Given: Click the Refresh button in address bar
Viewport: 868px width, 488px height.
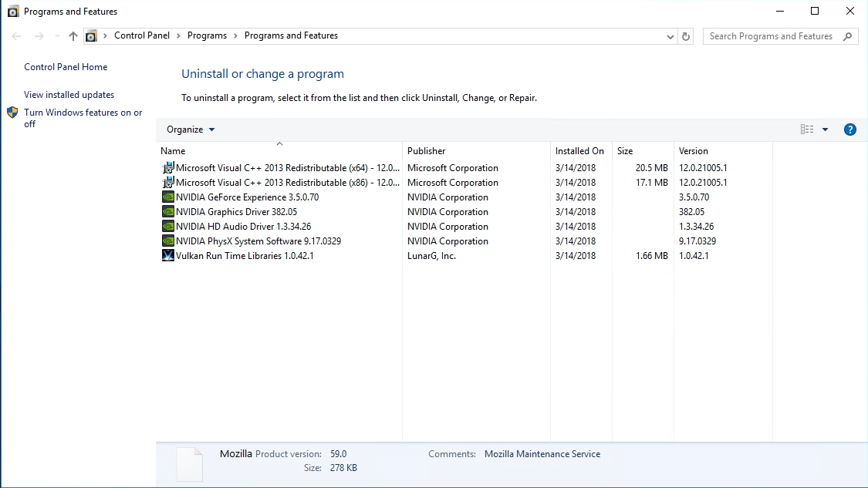Looking at the screenshot, I should coord(686,36).
